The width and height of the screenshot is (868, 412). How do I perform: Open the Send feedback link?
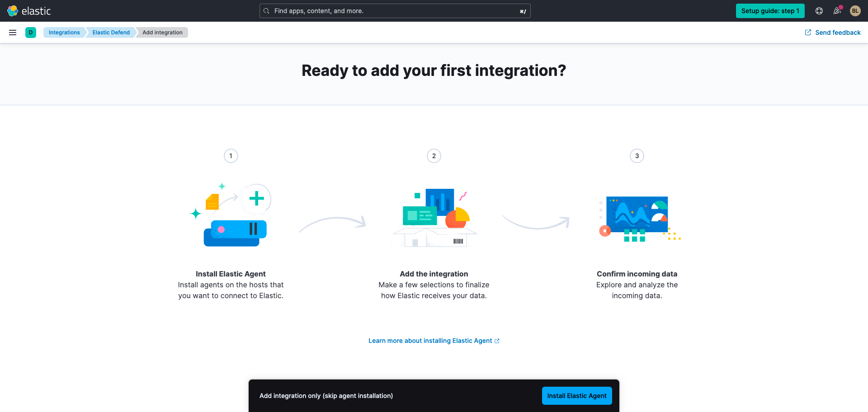point(833,33)
